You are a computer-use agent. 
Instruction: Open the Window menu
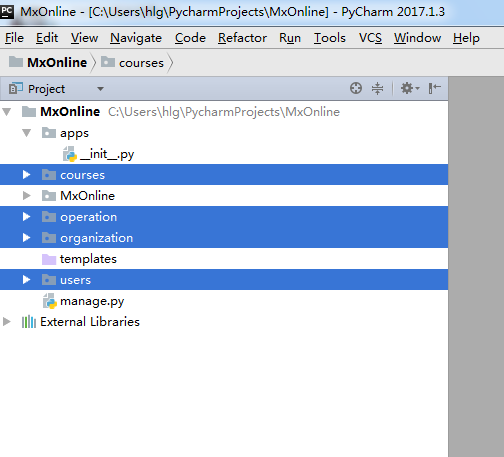coord(417,38)
